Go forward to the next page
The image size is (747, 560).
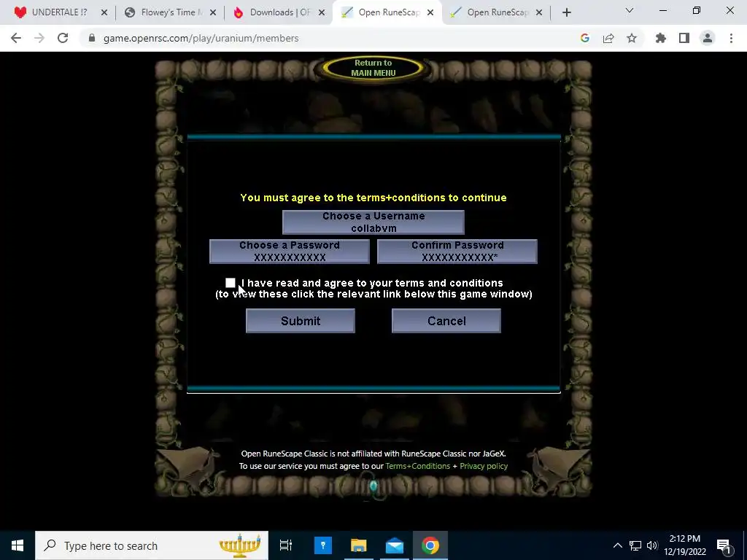(39, 38)
